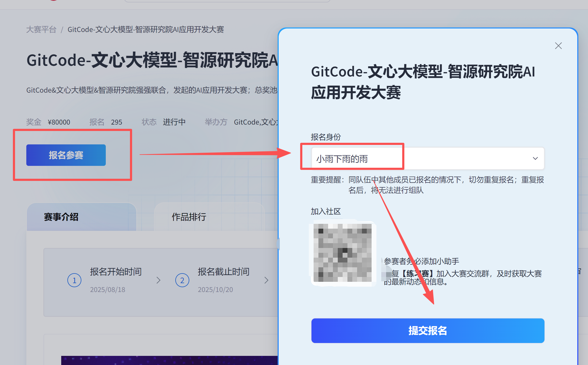Viewport: 588px width, 365px height.
Task: Click the dark banner image at bottom
Action: [x=169, y=360]
